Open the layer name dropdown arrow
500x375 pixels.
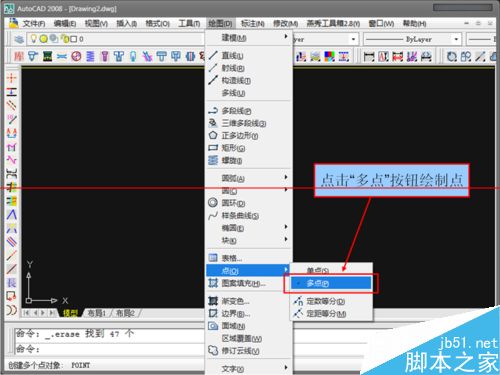(x=353, y=39)
